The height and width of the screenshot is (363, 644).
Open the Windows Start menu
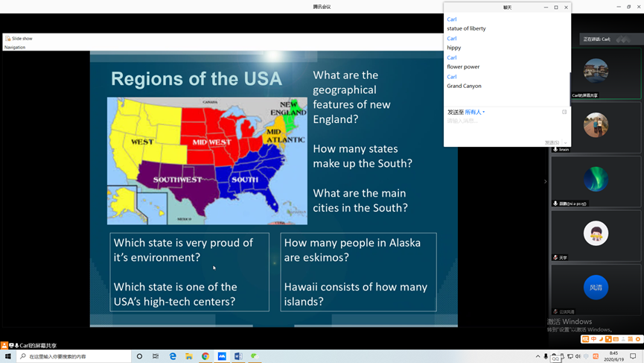coord(8,356)
